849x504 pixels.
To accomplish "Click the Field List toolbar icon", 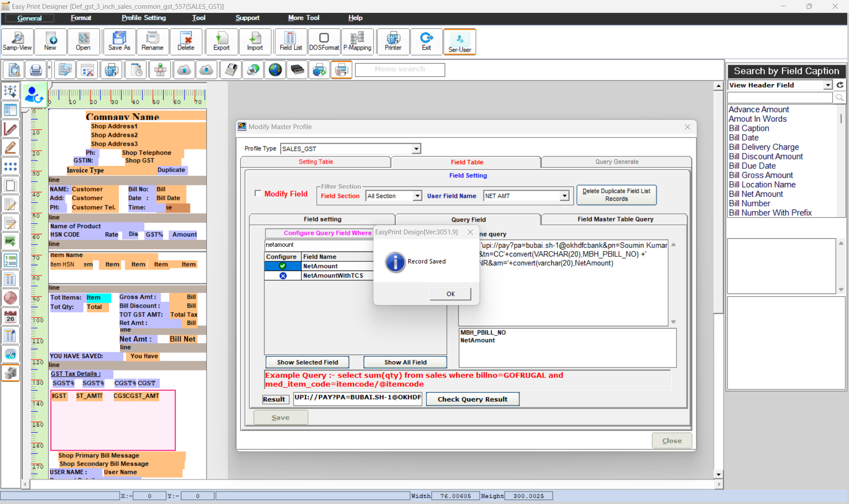I will tap(290, 42).
